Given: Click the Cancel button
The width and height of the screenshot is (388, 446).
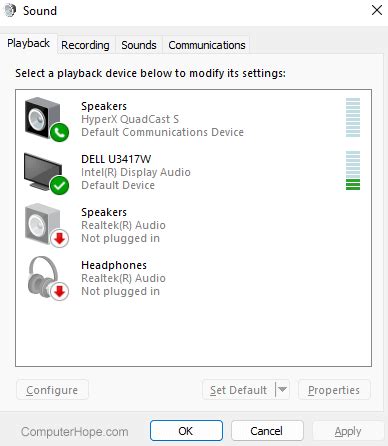Looking at the screenshot, I should (x=267, y=431).
